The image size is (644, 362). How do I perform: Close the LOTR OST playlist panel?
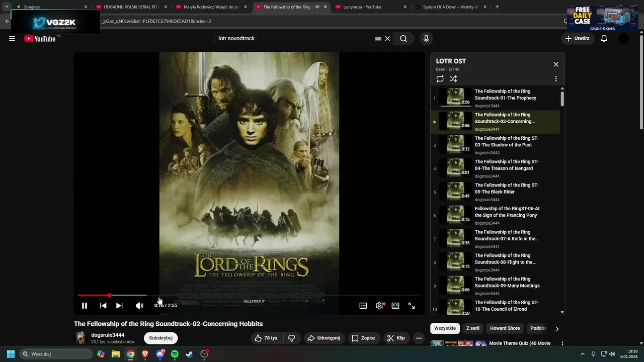pyautogui.click(x=556, y=64)
